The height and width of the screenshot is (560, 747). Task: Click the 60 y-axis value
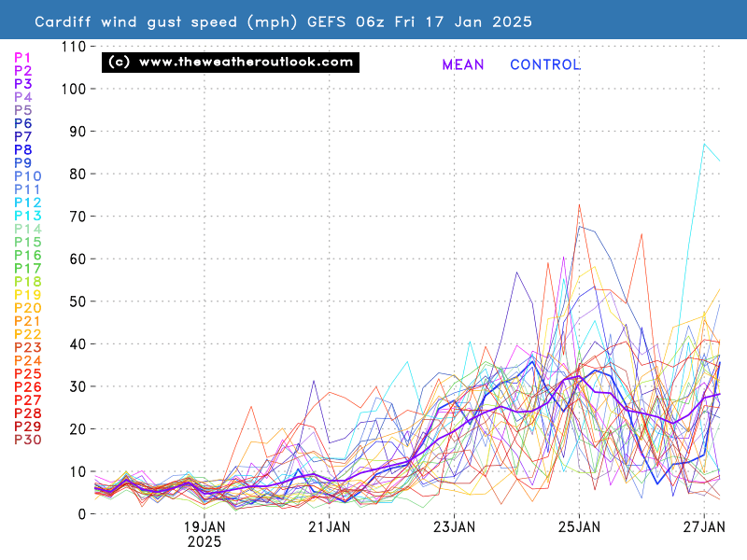pyautogui.click(x=78, y=259)
